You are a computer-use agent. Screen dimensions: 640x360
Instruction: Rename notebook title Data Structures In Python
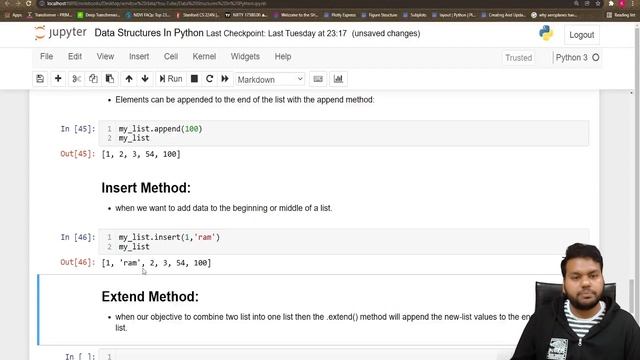pyautogui.click(x=149, y=33)
